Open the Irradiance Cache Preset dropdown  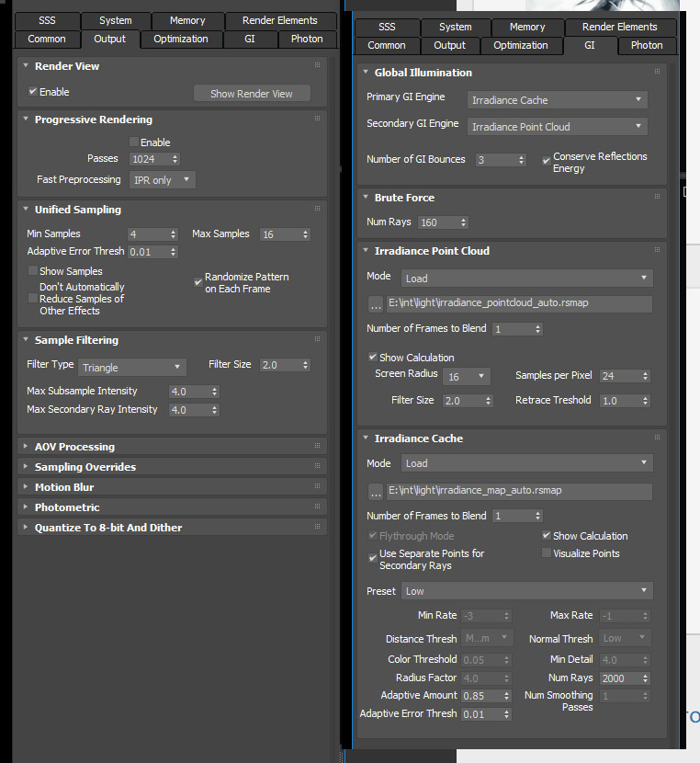click(527, 591)
